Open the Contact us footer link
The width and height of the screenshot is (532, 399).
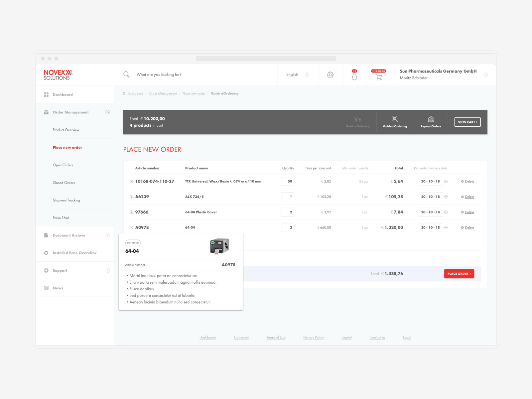click(x=377, y=337)
